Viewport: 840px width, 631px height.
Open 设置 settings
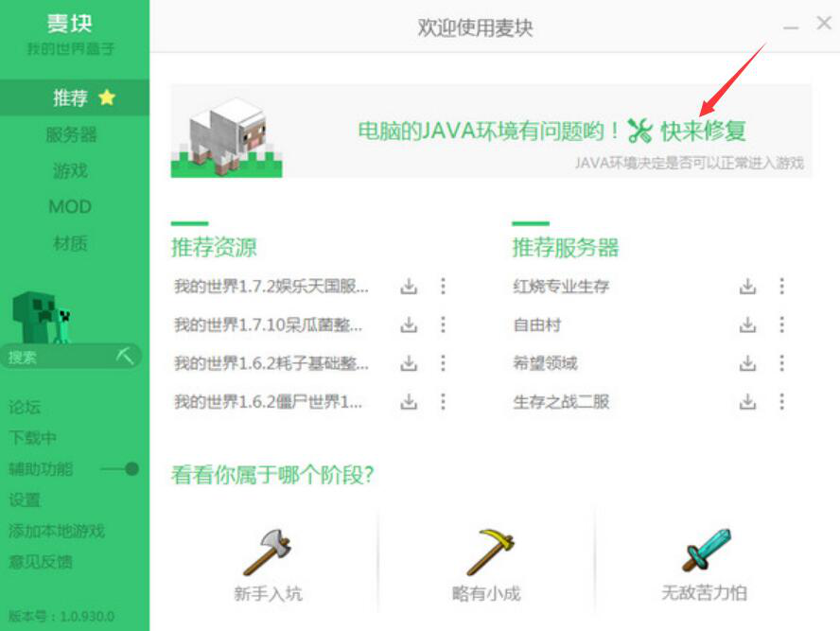click(25, 500)
